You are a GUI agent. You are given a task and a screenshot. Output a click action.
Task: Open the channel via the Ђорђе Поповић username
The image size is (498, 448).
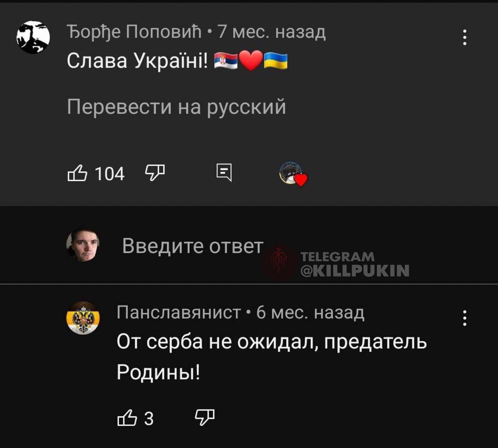click(134, 32)
